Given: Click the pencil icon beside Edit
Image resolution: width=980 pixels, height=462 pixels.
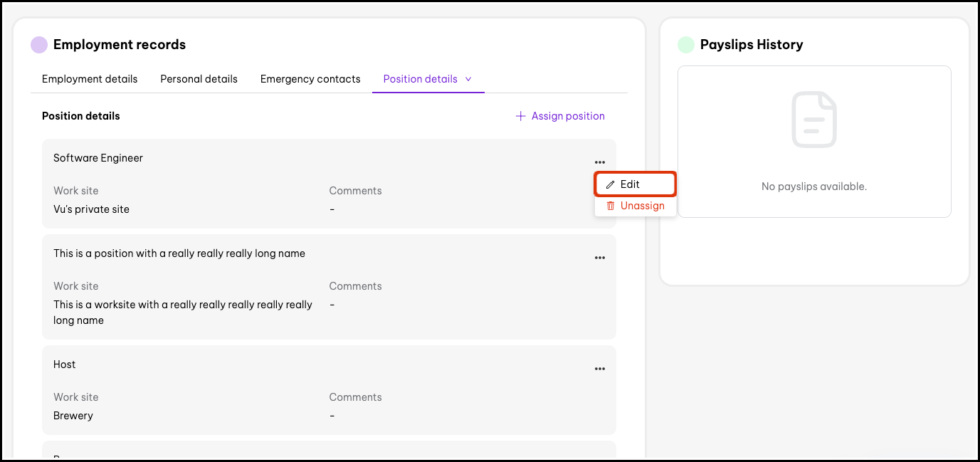Looking at the screenshot, I should (610, 184).
